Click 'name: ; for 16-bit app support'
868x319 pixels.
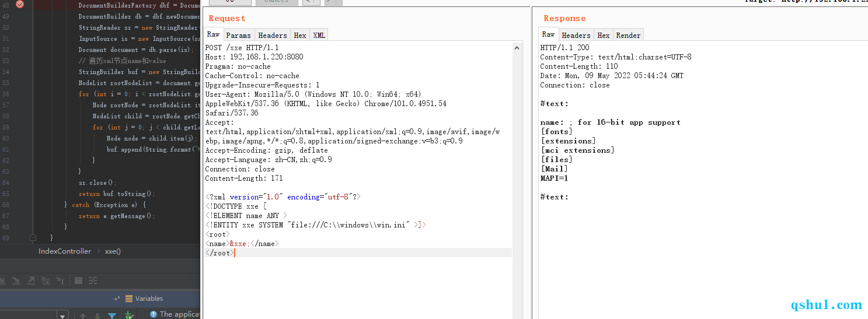pyautogui.click(x=610, y=122)
